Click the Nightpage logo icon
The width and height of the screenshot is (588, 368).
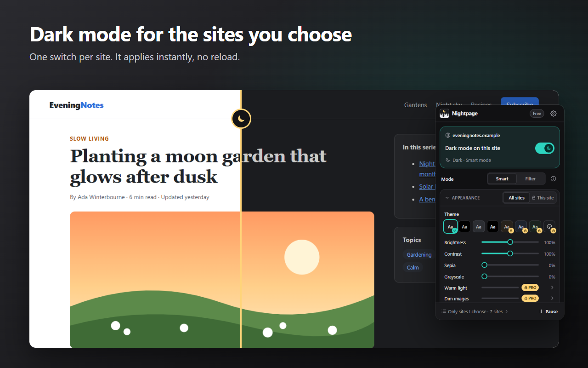click(444, 114)
